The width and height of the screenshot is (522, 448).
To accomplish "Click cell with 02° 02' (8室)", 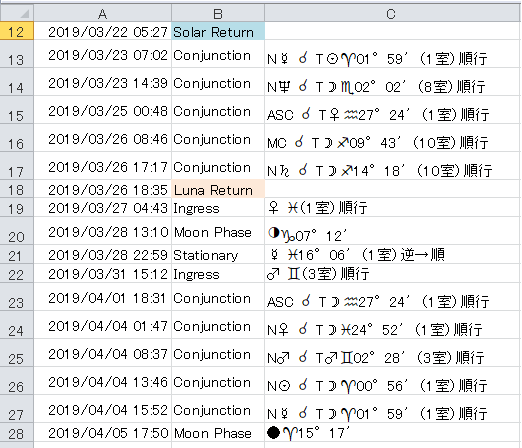I will click(x=393, y=82).
